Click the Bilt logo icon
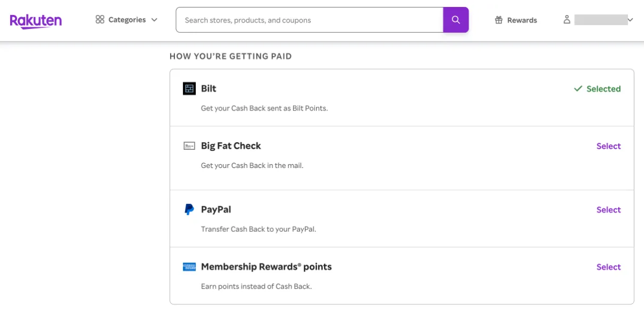644x314 pixels. 189,89
